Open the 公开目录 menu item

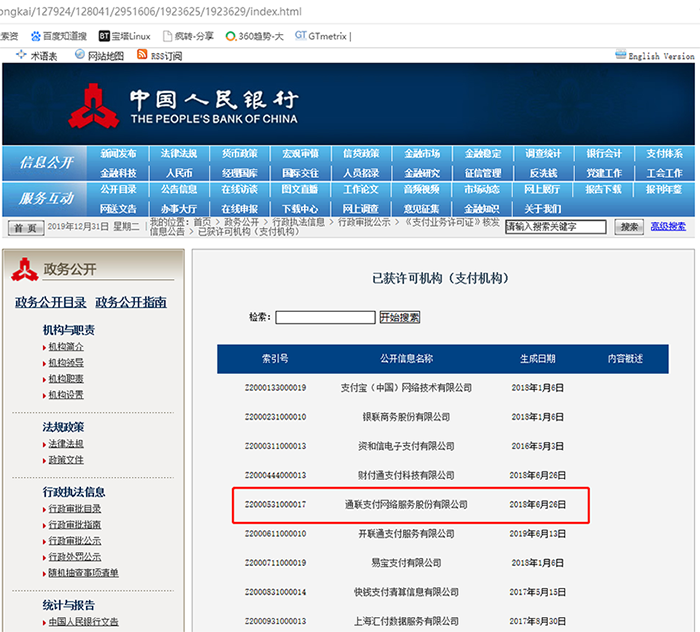pos(118,189)
